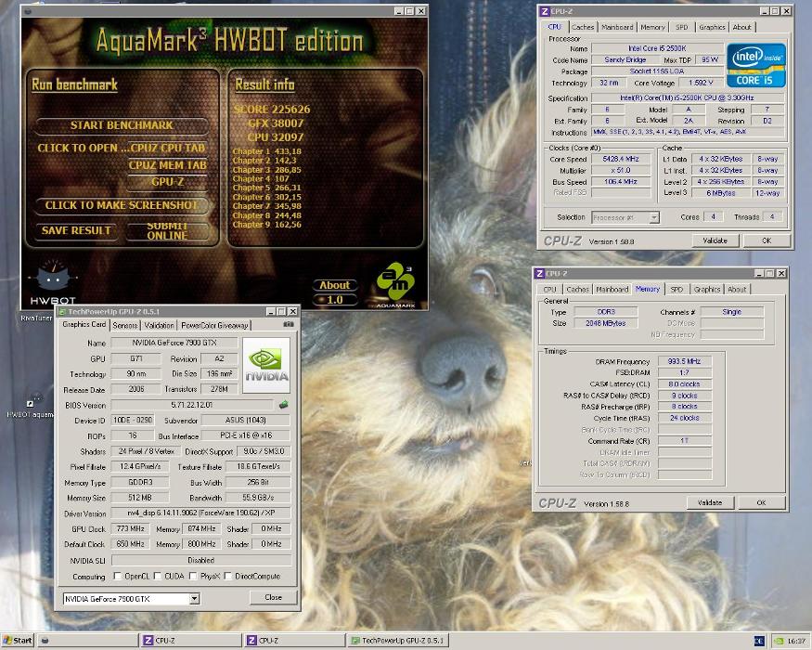Click OK in lower CPU-Z Memory window
The image size is (812, 650).
tap(761, 502)
